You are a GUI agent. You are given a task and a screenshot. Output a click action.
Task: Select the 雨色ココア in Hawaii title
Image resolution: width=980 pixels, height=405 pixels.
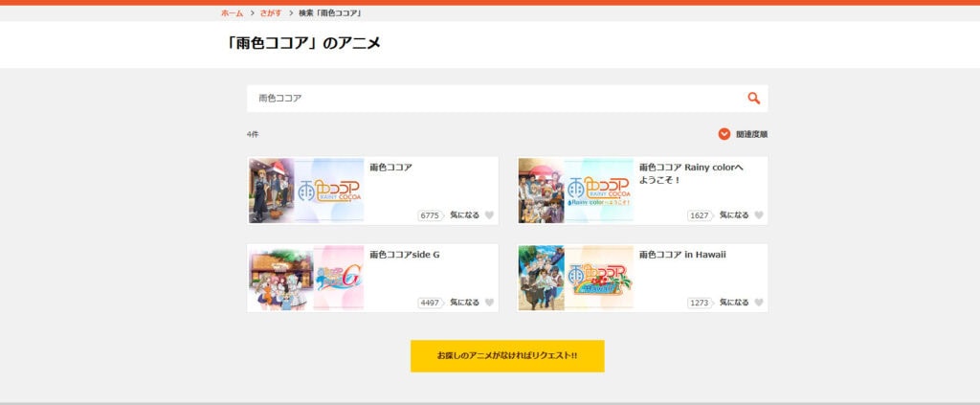682,255
